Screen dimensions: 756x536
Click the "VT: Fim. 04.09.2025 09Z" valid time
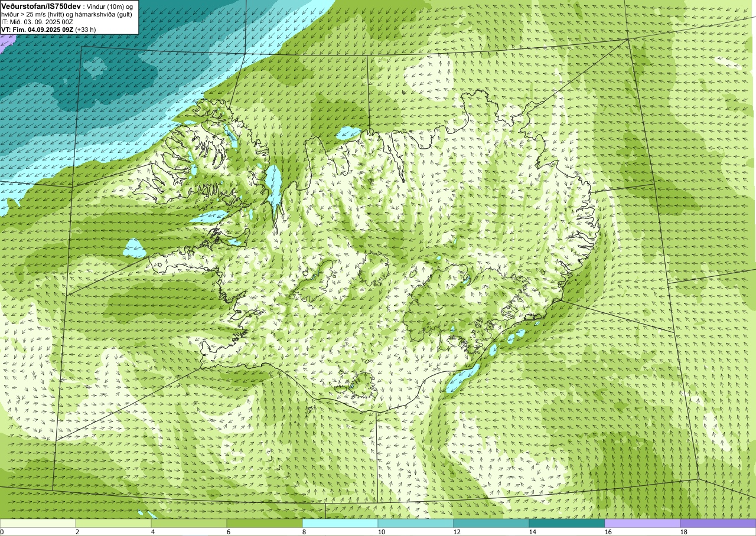37,30
